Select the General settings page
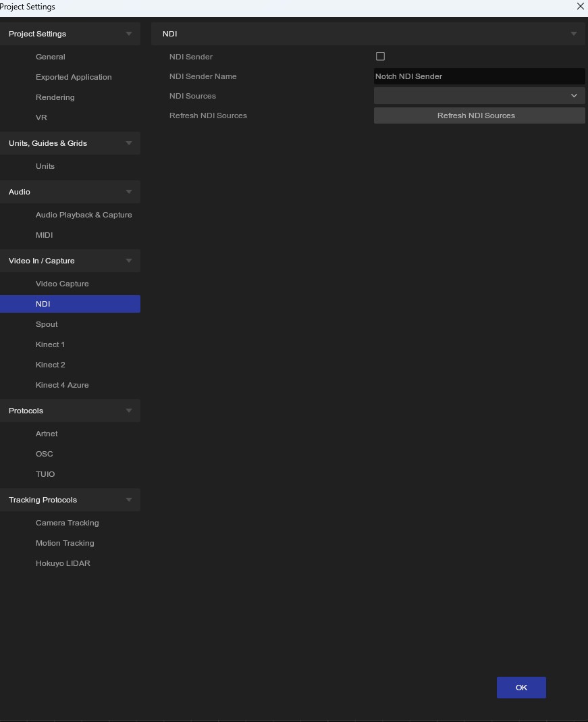This screenshot has width=588, height=722. (51, 57)
